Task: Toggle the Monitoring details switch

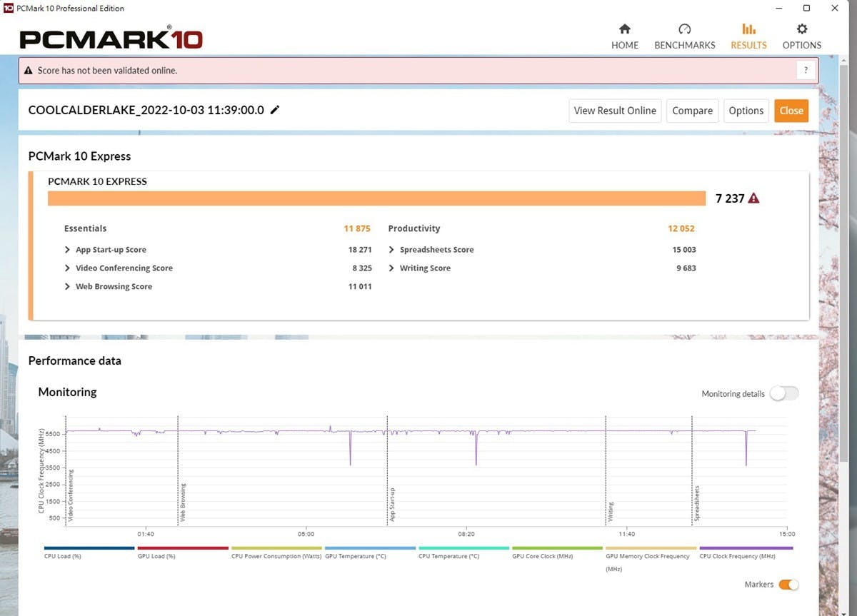Action: [x=783, y=393]
